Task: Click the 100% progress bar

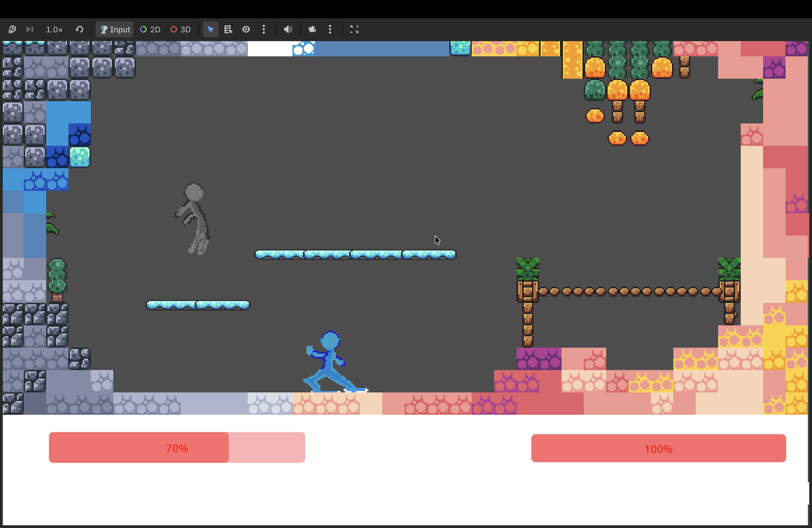Action: [x=658, y=448]
